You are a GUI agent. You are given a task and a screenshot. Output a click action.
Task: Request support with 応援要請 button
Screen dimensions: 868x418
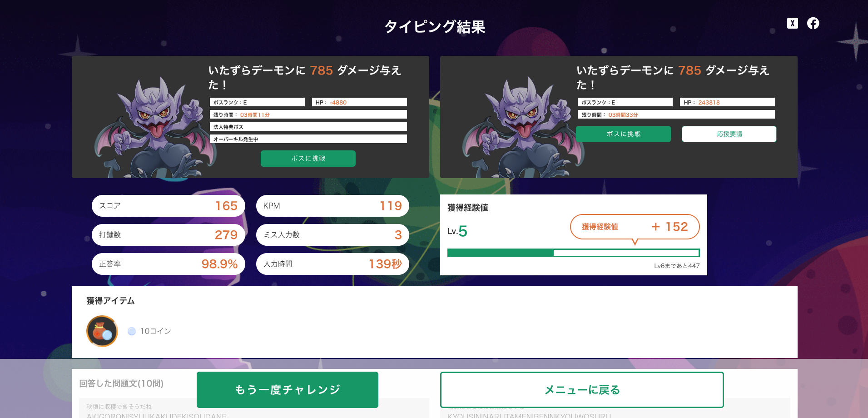click(x=729, y=134)
